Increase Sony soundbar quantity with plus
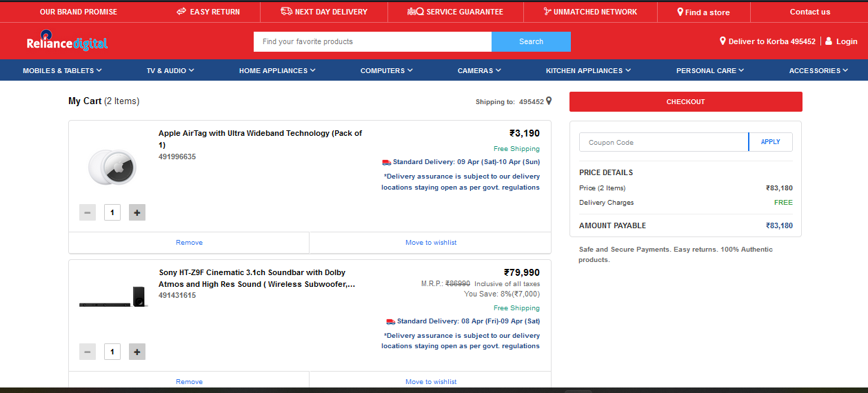The height and width of the screenshot is (393, 868). (x=137, y=352)
